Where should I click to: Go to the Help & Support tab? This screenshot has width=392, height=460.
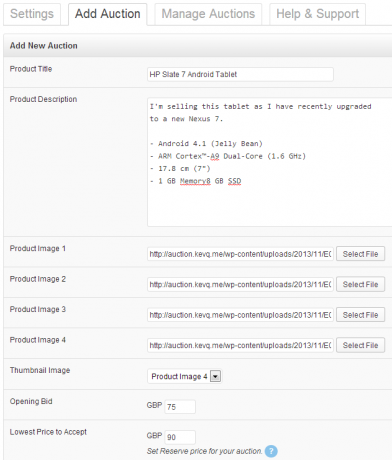click(317, 14)
